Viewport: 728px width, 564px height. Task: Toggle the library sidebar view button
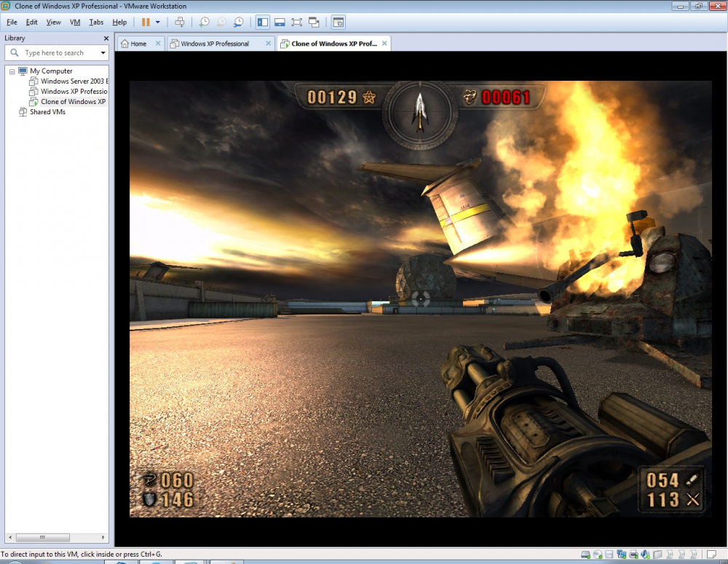tap(262, 22)
